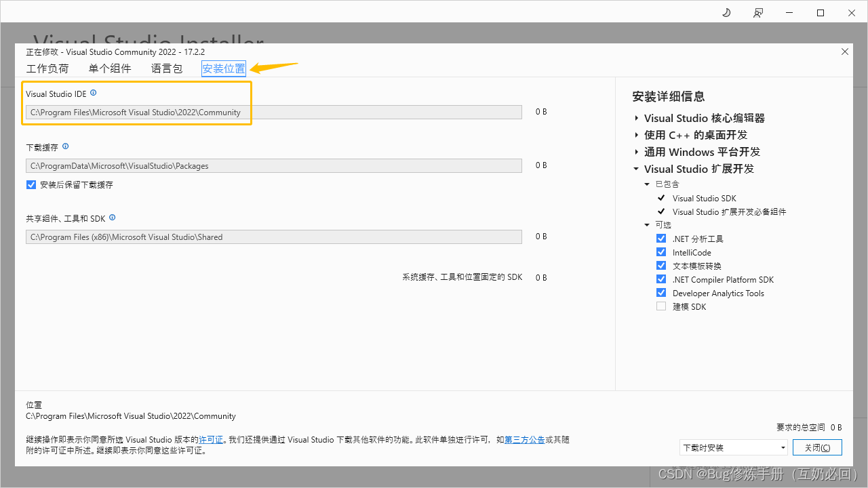Image resolution: width=868 pixels, height=488 pixels.
Task: Toggle 安装后保留下载缓存 checkbox
Action: pos(31,184)
